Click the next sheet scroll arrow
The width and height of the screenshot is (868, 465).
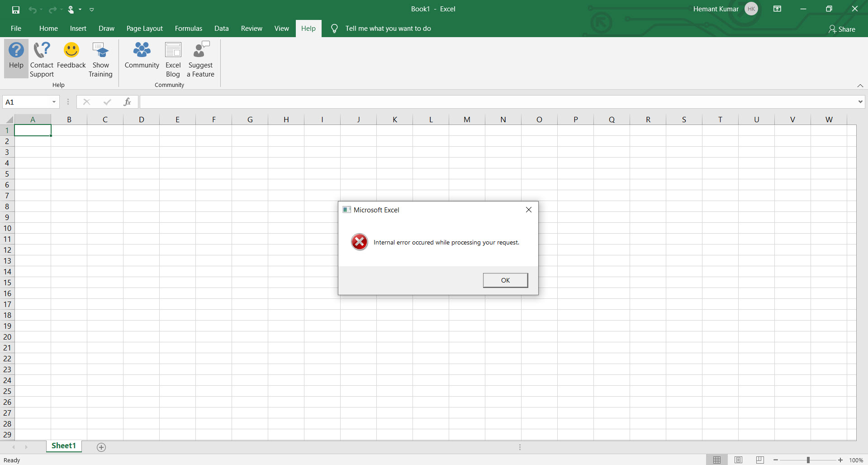(x=26, y=447)
